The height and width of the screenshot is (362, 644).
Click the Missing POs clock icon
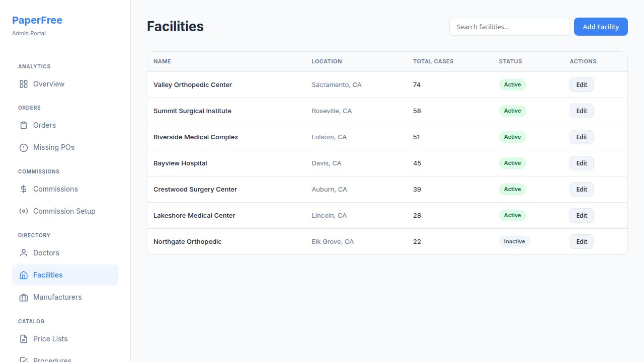pos(23,147)
